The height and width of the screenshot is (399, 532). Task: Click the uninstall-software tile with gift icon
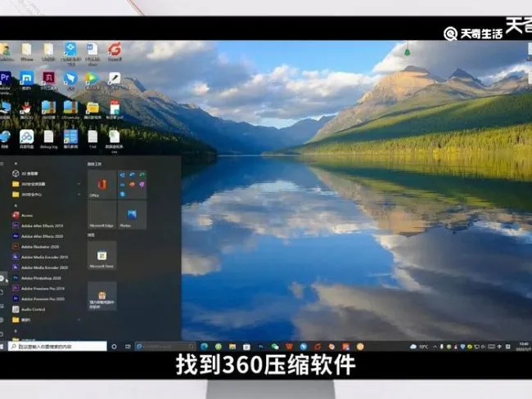102,296
